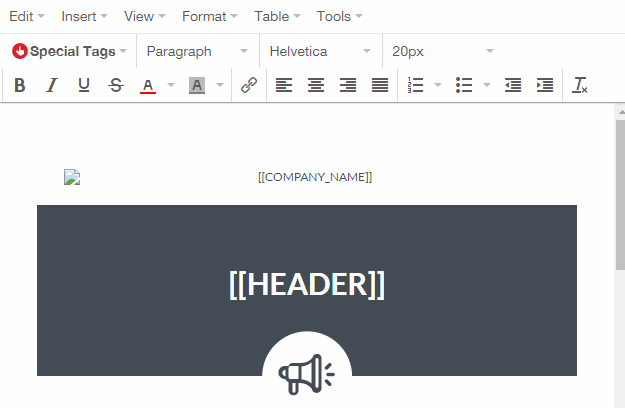Toggle strikethrough formatting
This screenshot has width=625, height=408.
(x=116, y=85)
